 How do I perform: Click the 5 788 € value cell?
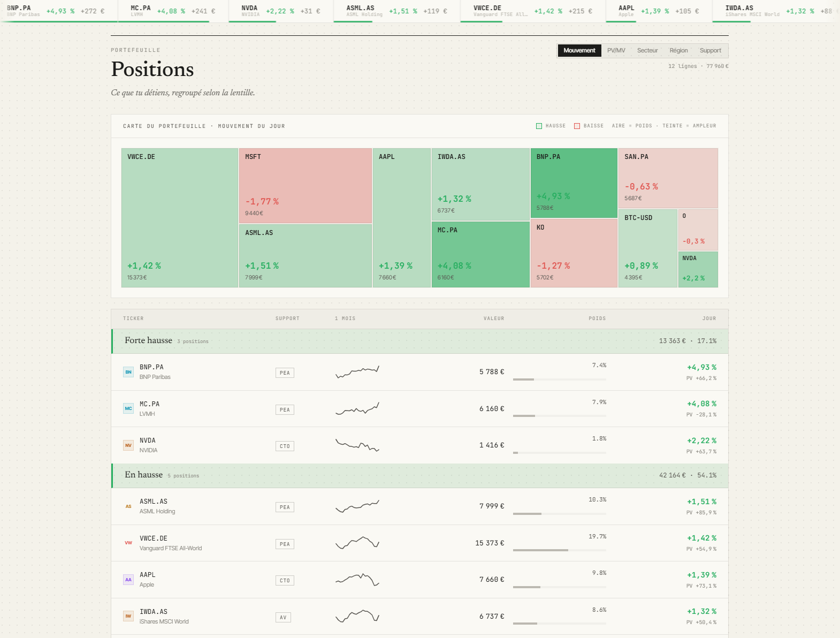(x=492, y=372)
